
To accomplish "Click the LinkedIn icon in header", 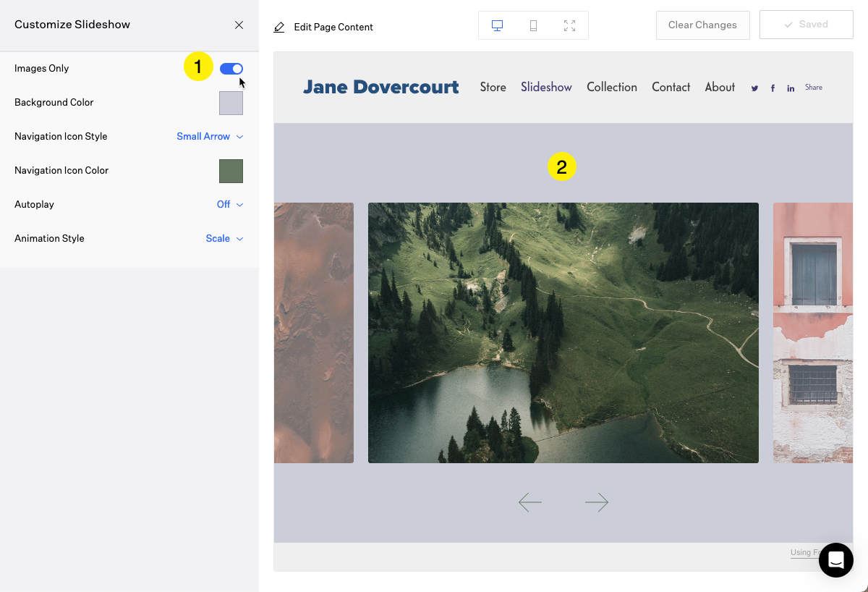I will [791, 88].
